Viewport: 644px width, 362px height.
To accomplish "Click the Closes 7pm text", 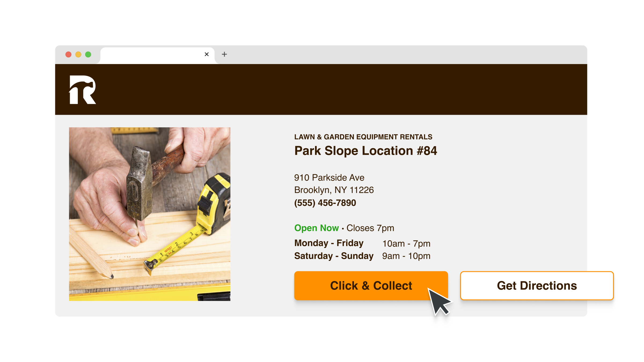I will click(x=370, y=228).
